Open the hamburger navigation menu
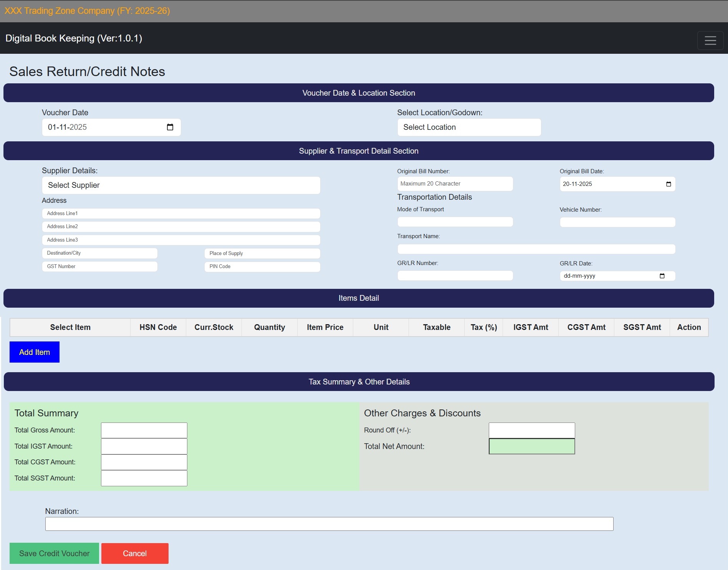The image size is (728, 570). click(x=710, y=40)
